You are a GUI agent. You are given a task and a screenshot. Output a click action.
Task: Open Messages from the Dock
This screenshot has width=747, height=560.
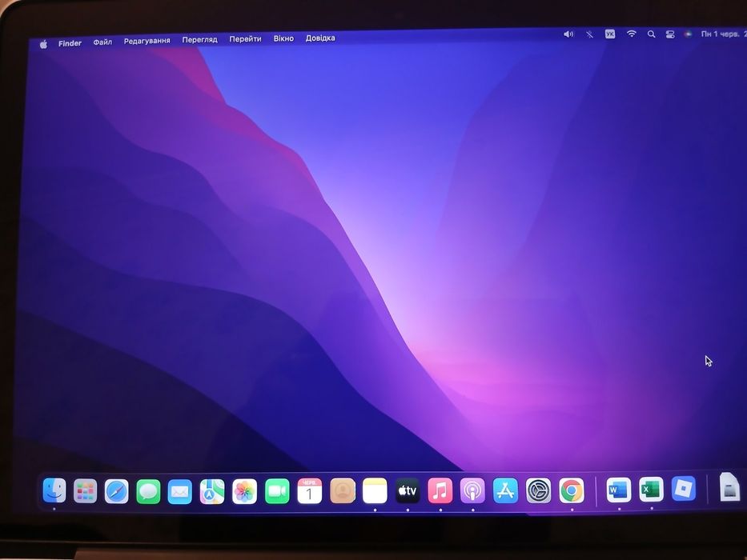click(149, 491)
